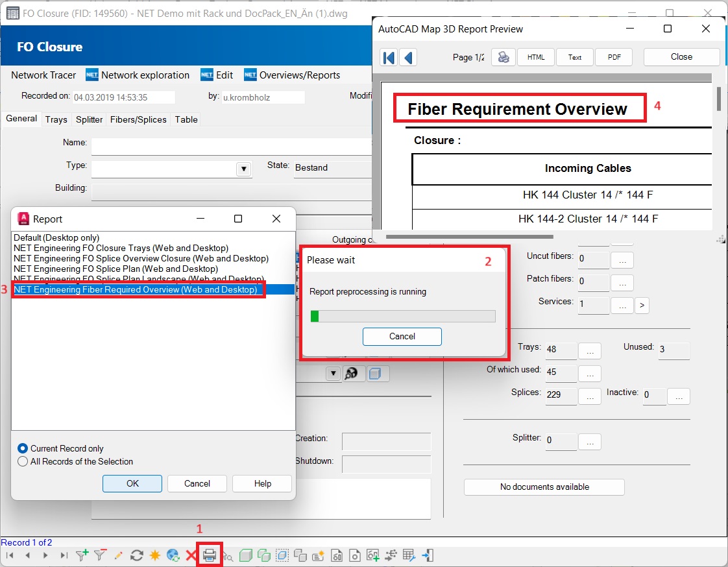The height and width of the screenshot is (567, 728).
Task: Click the refresh arrows icon
Action: point(136,555)
